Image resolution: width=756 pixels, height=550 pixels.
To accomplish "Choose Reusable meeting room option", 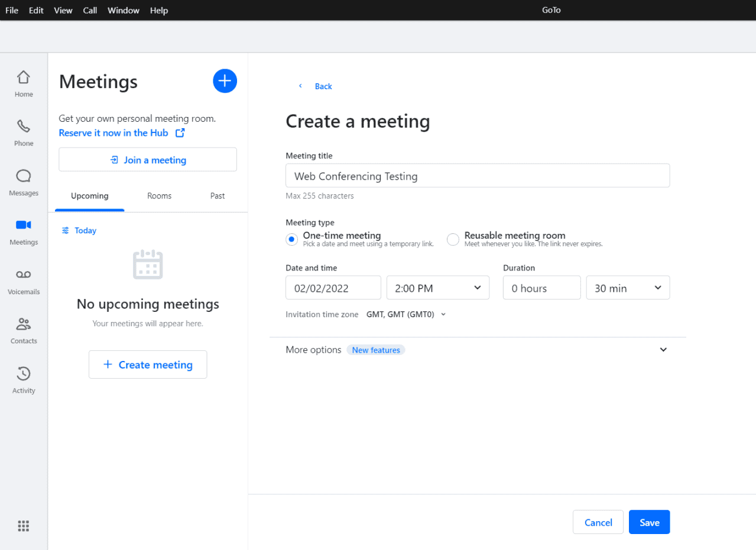I will pos(453,239).
